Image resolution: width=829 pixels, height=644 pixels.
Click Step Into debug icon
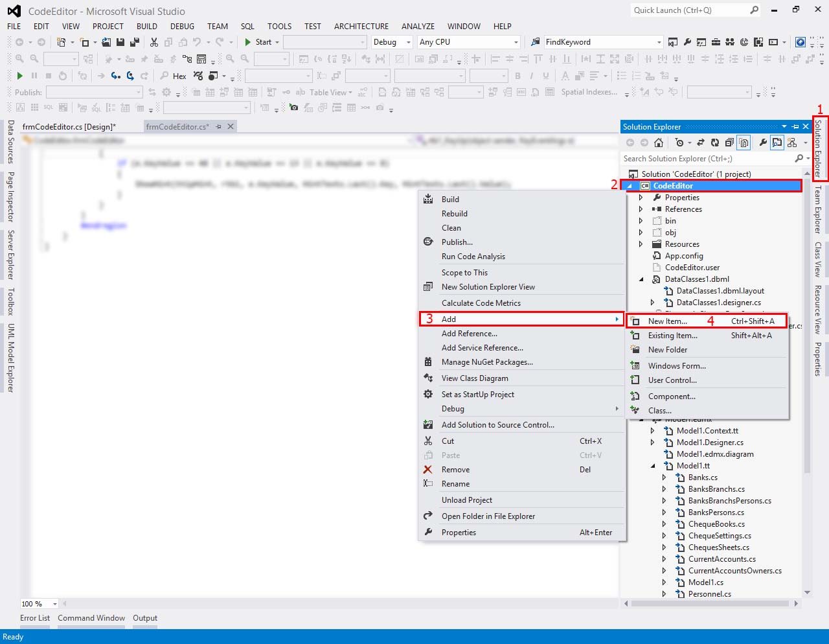(x=115, y=76)
